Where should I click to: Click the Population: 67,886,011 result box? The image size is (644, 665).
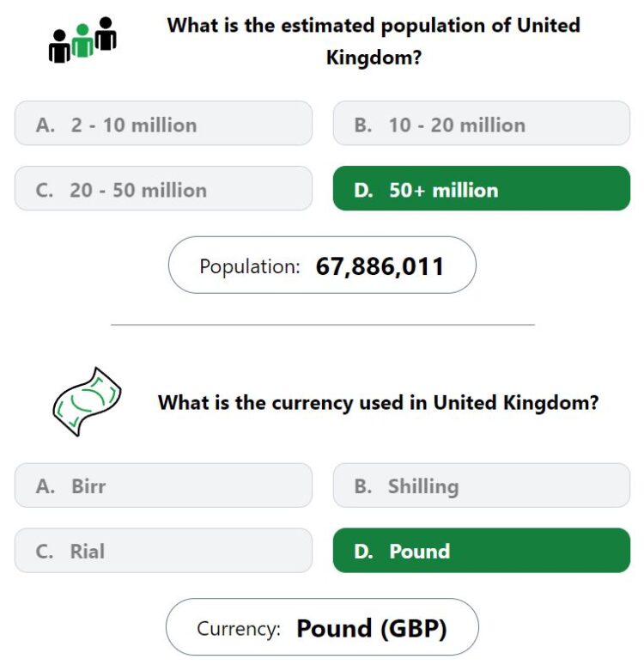click(x=322, y=265)
